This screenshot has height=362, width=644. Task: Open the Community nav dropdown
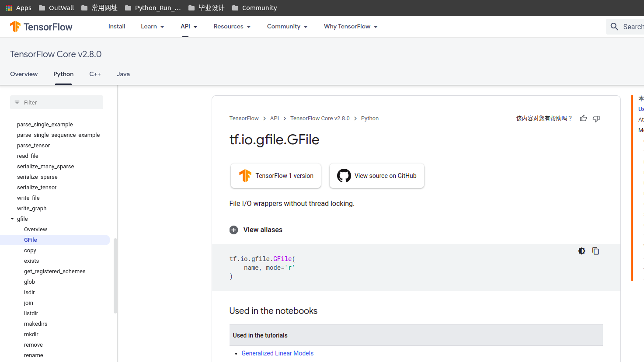287,27
